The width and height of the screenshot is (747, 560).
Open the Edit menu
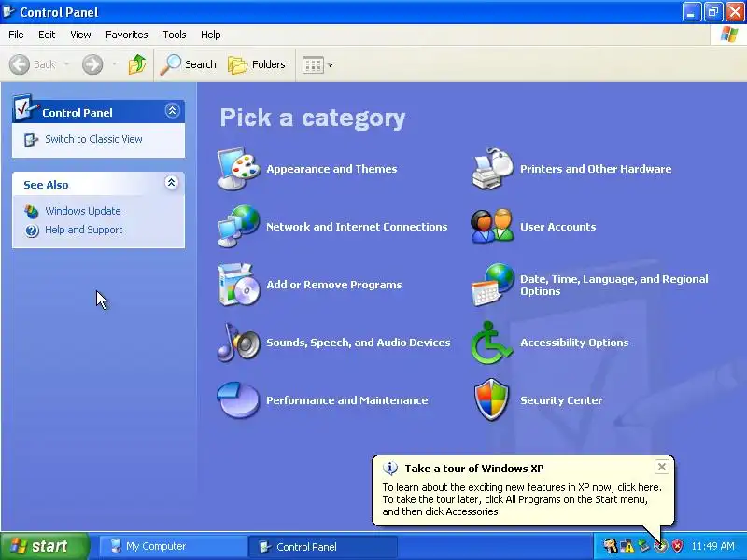[47, 35]
